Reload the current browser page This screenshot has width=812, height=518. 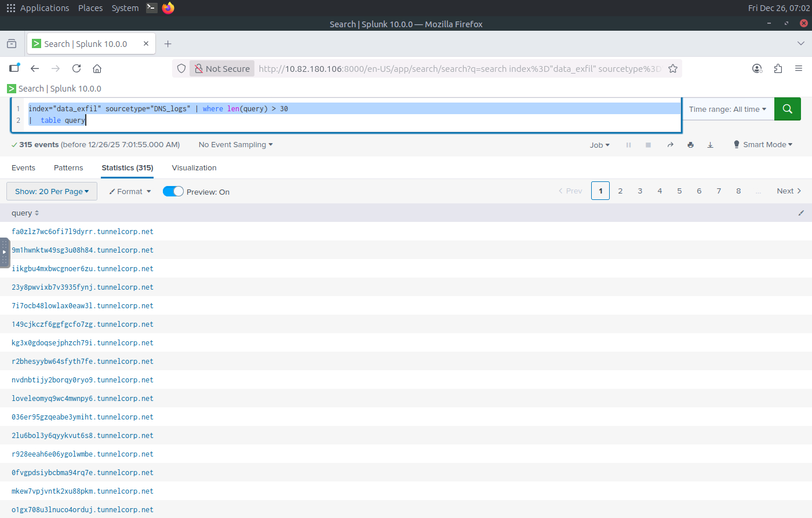coord(77,68)
